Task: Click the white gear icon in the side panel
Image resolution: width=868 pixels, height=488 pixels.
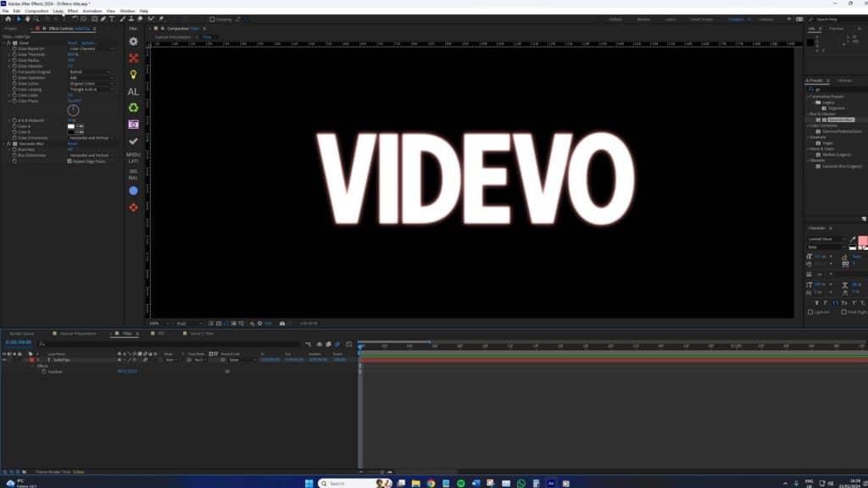Action: (133, 42)
